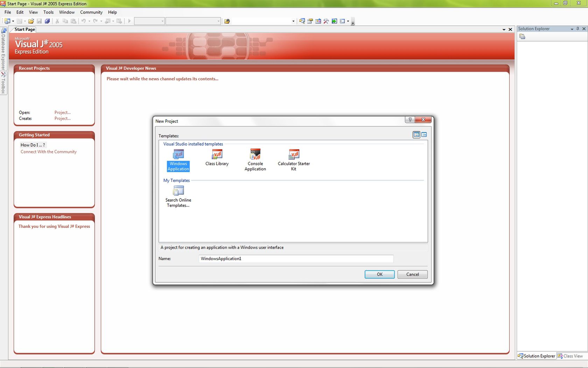This screenshot has height=368, width=588.
Task: Open the Solution Configurations combo box
Action: coord(149,21)
